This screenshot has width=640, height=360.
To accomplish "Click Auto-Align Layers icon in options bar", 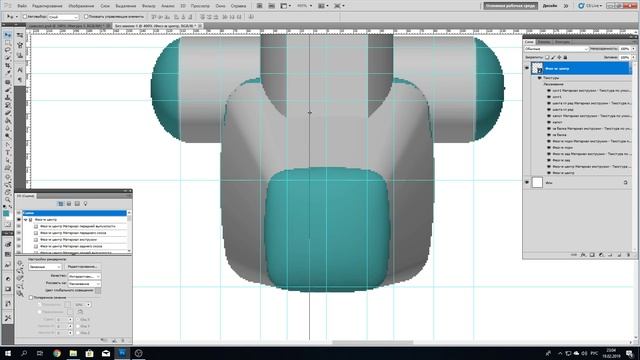I will [251, 17].
